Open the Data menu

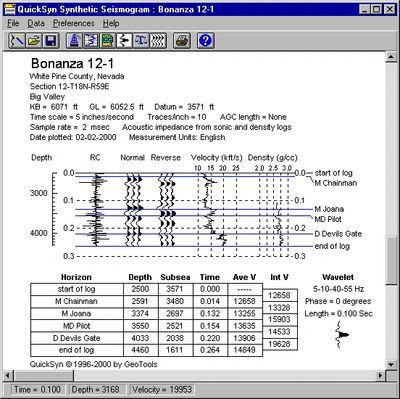click(36, 24)
